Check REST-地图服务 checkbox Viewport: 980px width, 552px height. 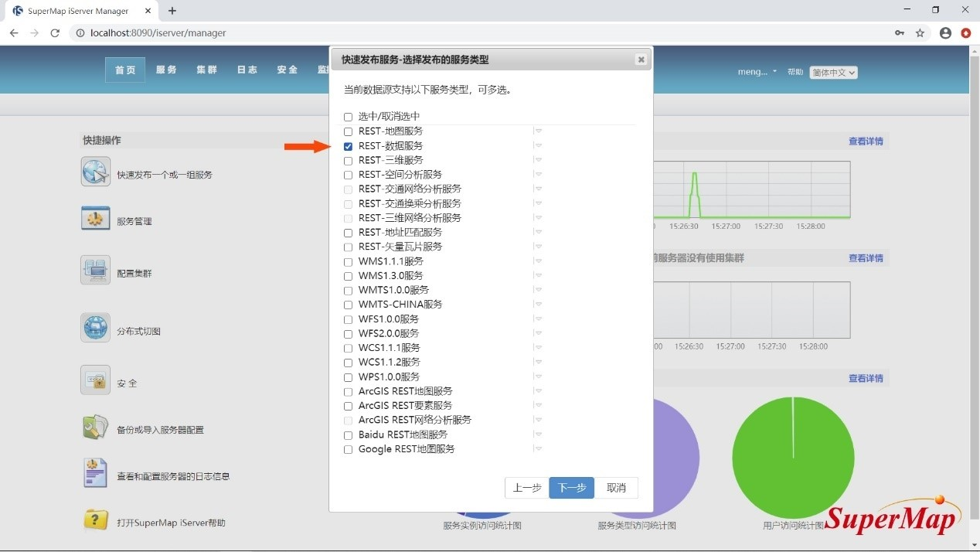pyautogui.click(x=348, y=131)
